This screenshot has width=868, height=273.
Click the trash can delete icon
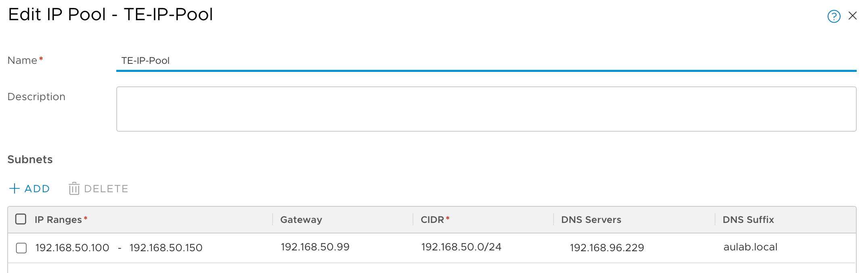(x=74, y=189)
